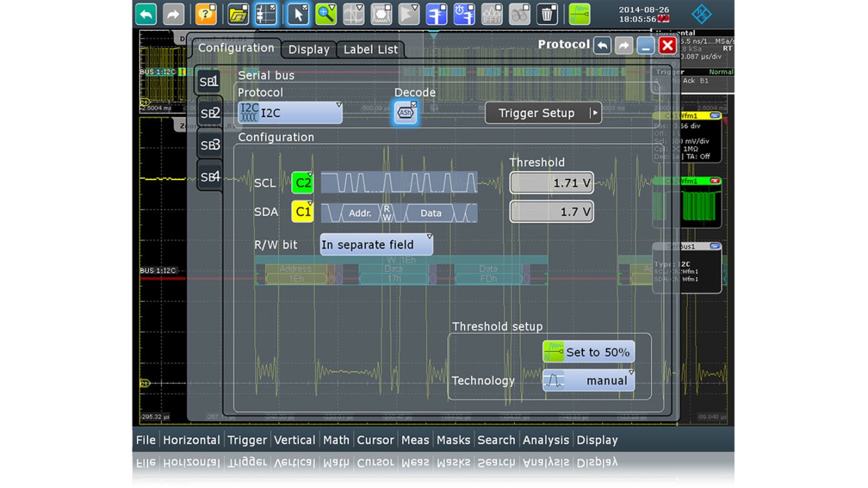Open the Protocol dropdown showing I2C
The width and height of the screenshot is (868, 488).
(290, 112)
